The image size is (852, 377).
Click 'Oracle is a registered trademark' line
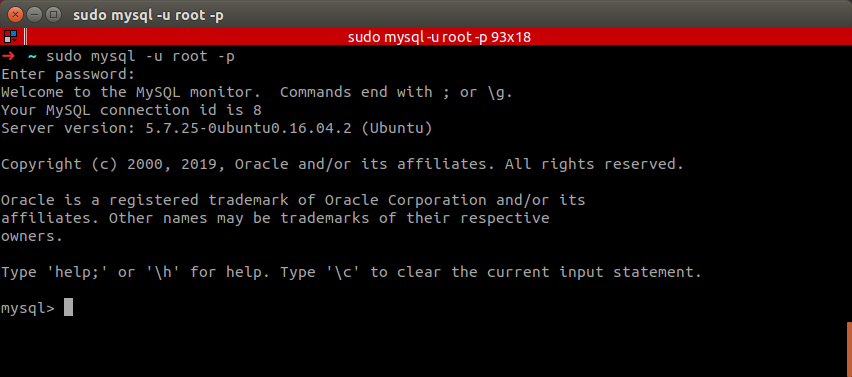pyautogui.click(x=293, y=200)
